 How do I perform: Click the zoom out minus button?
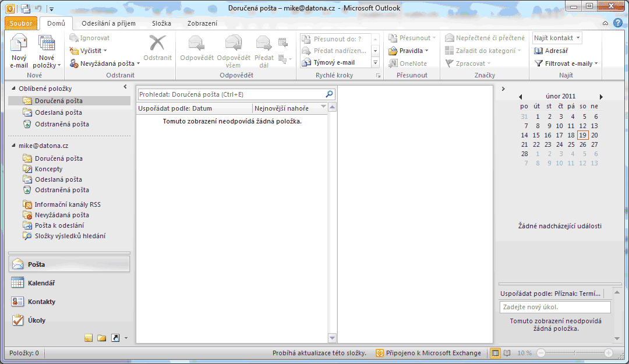coord(541,353)
